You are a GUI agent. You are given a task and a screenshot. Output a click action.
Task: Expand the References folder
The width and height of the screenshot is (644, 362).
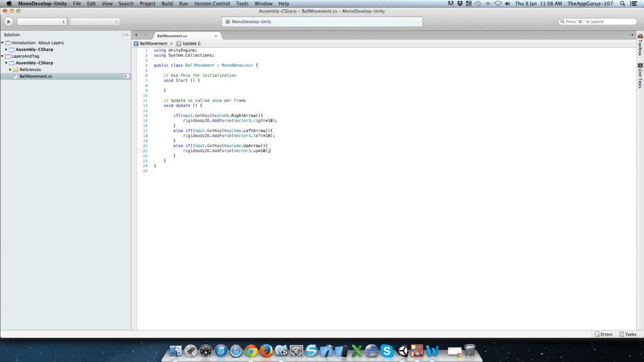pyautogui.click(x=10, y=70)
